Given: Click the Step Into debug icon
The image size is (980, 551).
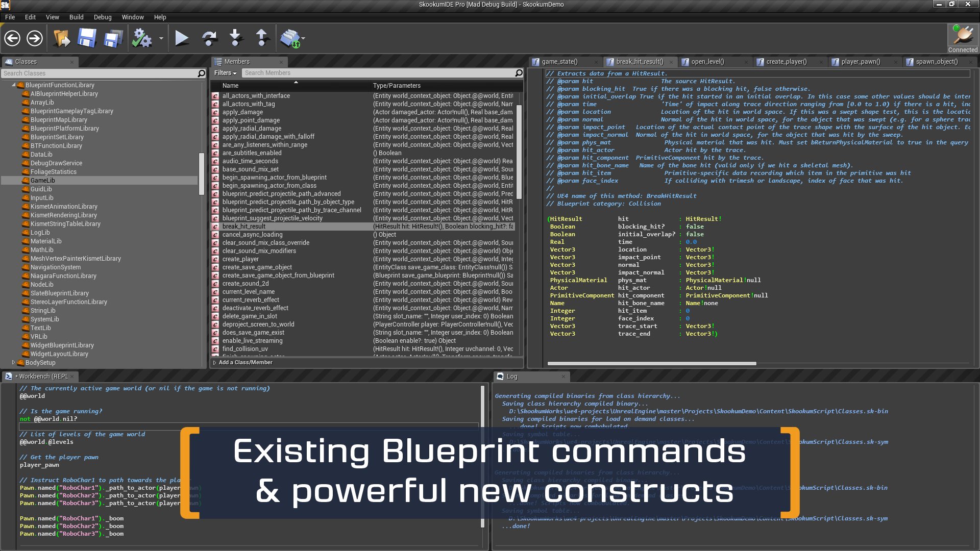Looking at the screenshot, I should pos(234,38).
